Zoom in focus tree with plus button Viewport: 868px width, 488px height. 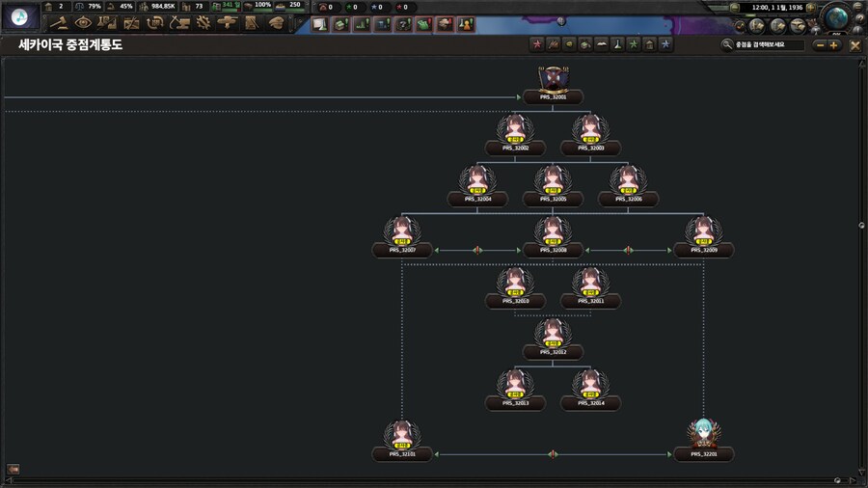834,44
